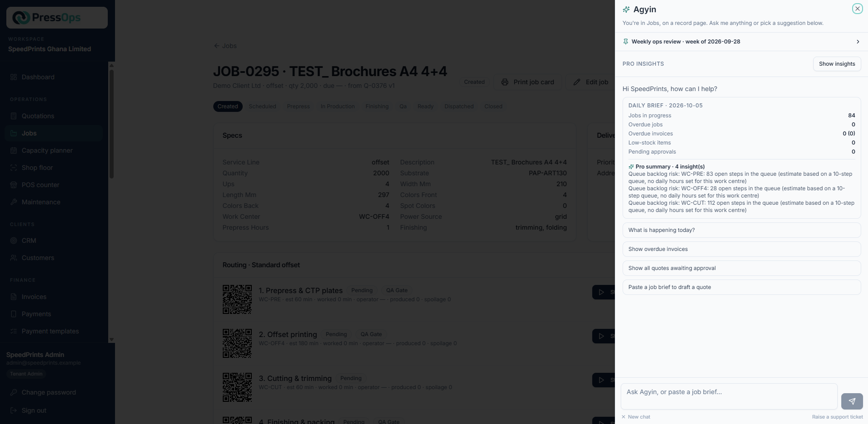Select 'Paste a job brief to draft a quote'
Viewport: 868px width, 424px height.
[741, 287]
